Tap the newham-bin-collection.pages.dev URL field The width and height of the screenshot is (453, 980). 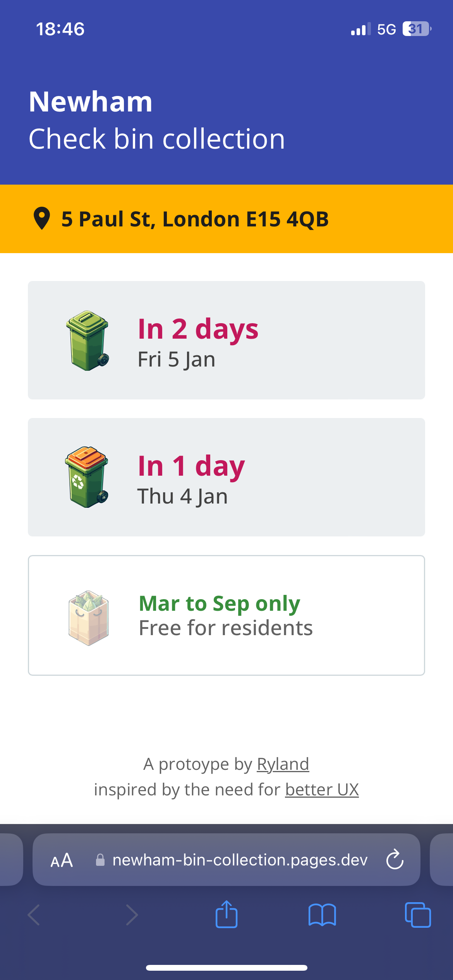click(x=239, y=860)
